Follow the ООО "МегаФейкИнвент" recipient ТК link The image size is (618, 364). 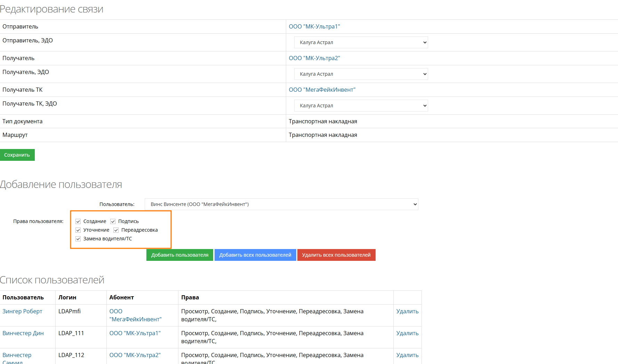[x=322, y=90]
